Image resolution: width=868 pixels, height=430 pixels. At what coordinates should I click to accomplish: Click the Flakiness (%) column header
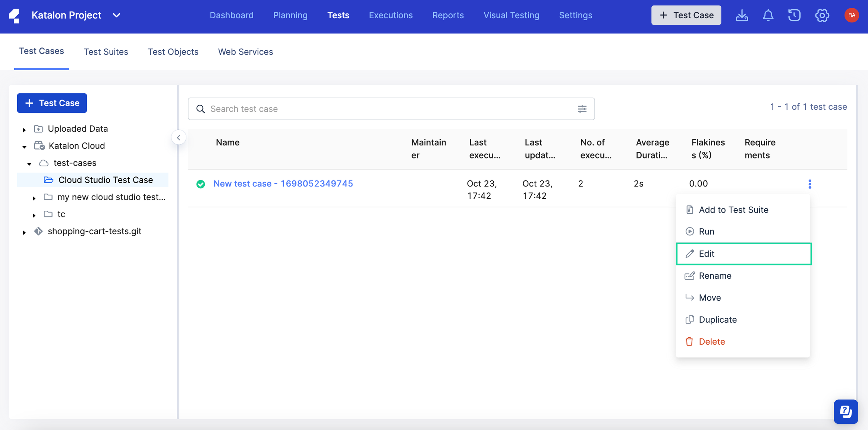pyautogui.click(x=708, y=149)
